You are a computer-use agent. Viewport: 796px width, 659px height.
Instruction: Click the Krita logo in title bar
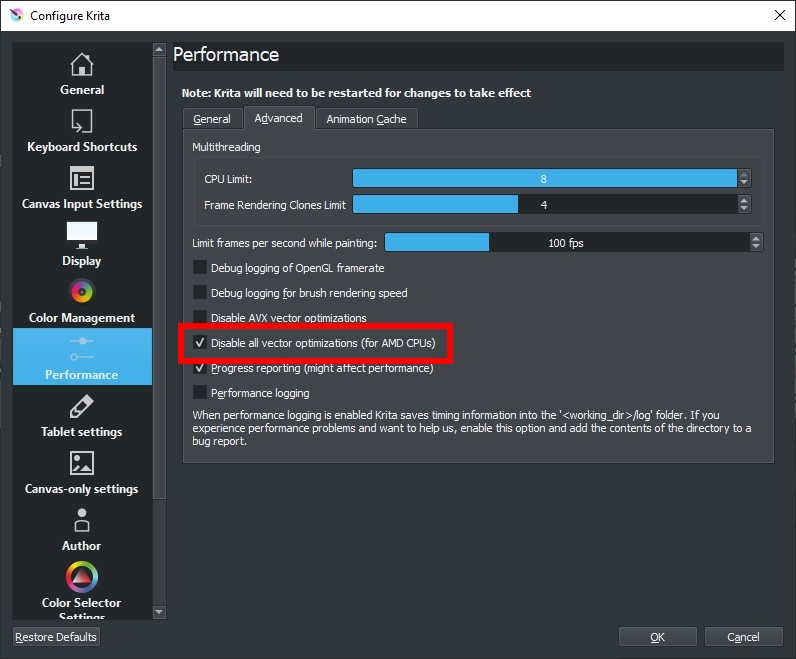[16, 15]
